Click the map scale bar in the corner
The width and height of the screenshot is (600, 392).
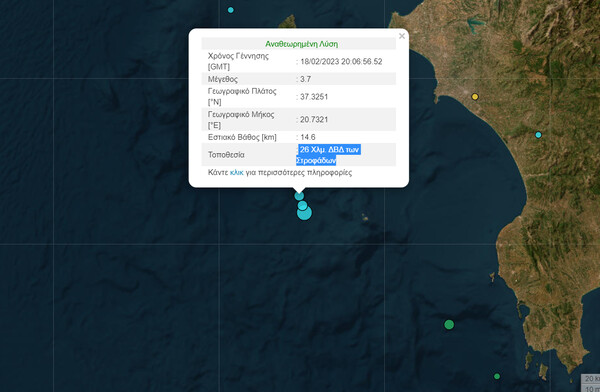[590, 383]
